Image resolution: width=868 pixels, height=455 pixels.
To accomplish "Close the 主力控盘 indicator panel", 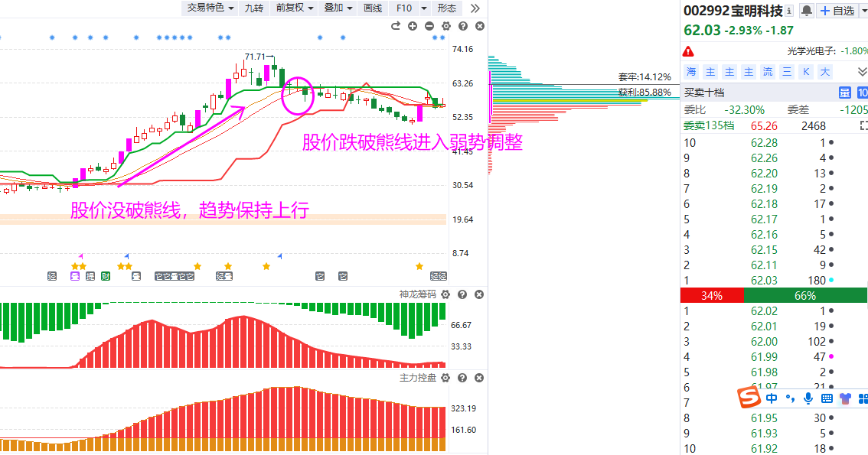I will coord(479,378).
